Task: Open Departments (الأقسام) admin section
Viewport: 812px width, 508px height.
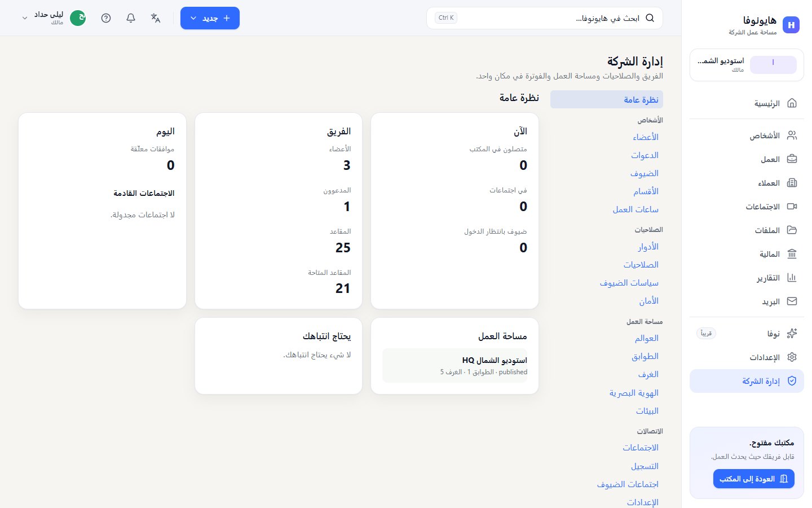Action: pos(646,191)
